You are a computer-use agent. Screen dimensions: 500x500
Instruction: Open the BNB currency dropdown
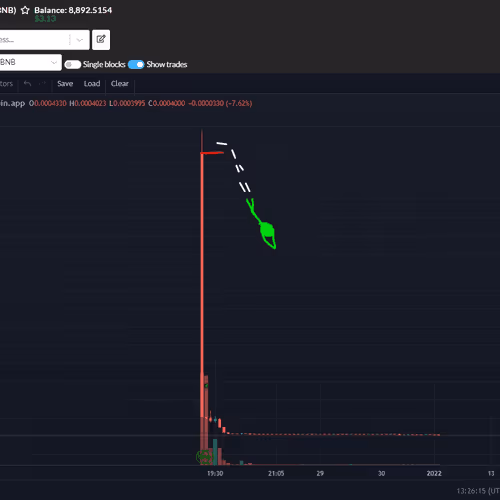30,62
